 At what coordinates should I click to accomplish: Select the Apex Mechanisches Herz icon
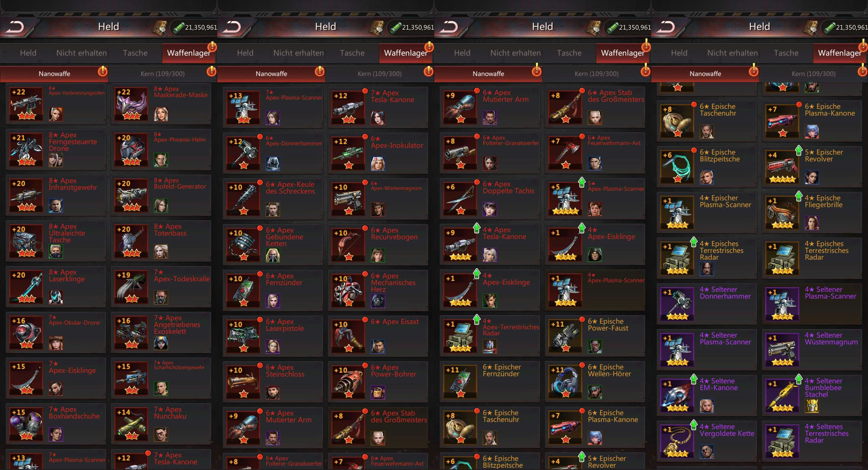click(348, 291)
